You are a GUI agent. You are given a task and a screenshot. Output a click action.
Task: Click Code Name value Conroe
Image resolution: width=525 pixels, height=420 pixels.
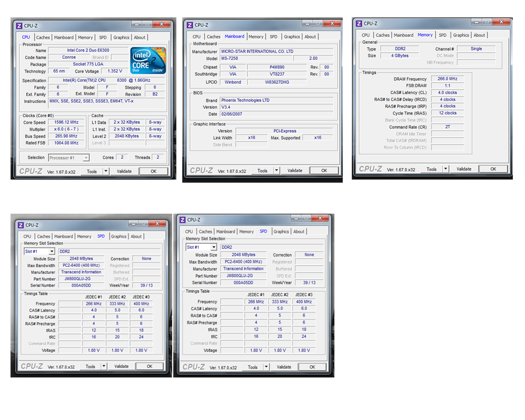tap(69, 57)
